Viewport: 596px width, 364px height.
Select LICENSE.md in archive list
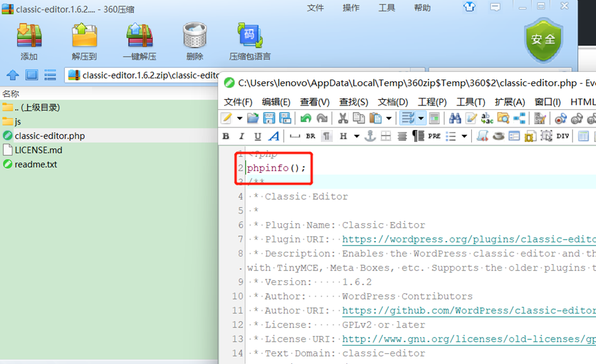point(108,150)
